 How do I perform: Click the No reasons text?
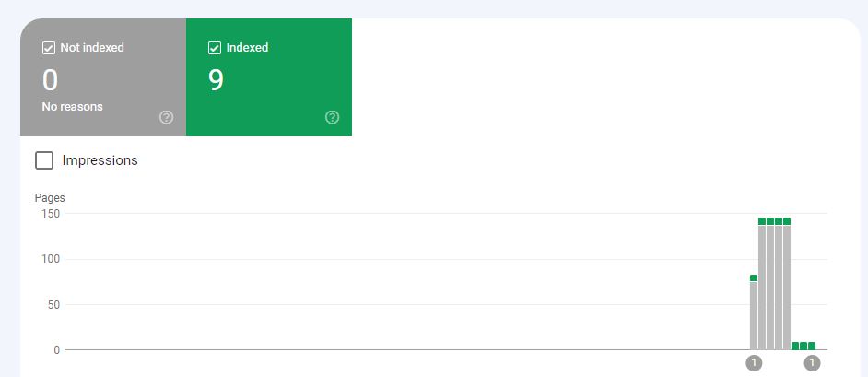[72, 107]
